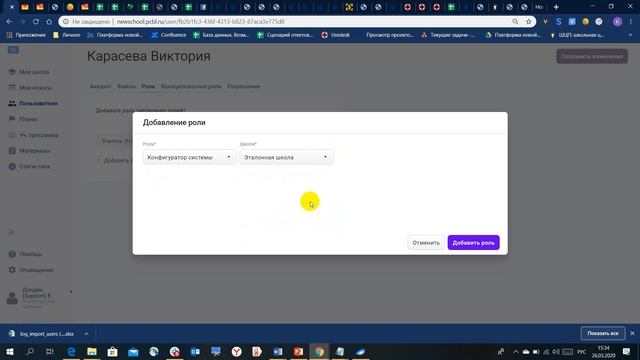This screenshot has height=360, width=640.
Task: Reload the page with the refresh icon
Action: point(36,22)
